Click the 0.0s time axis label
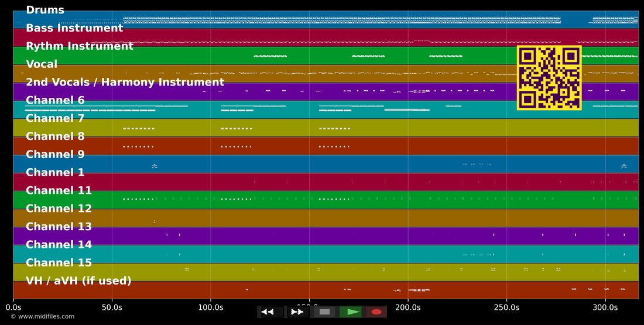Viewport: 644px width, 325px height. [13, 307]
